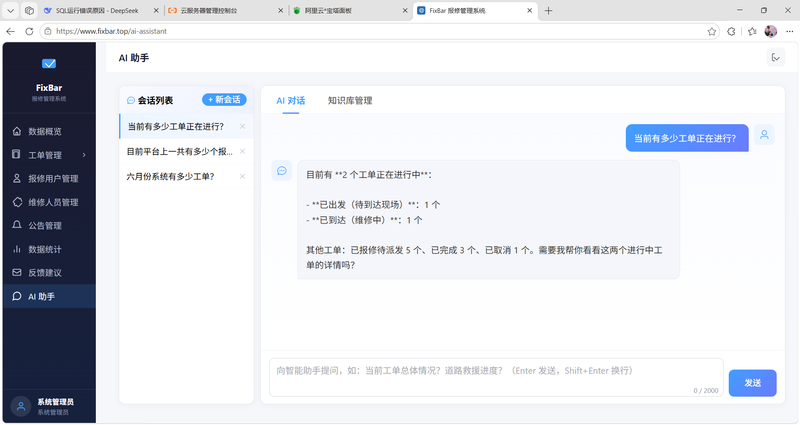
Task: Open a new browser tab
Action: [x=548, y=11]
